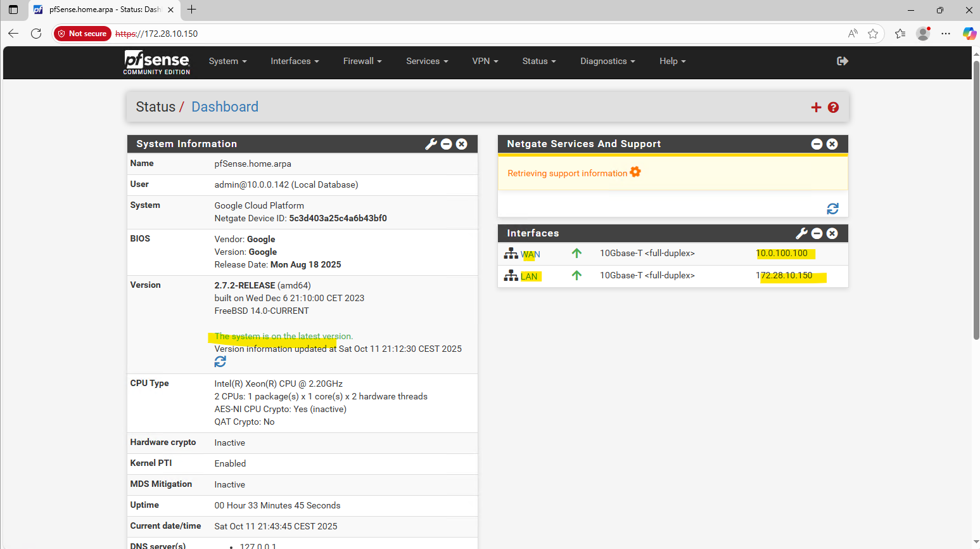The image size is (980, 549).
Task: Expand the Firewall dropdown menu
Action: [x=362, y=61]
